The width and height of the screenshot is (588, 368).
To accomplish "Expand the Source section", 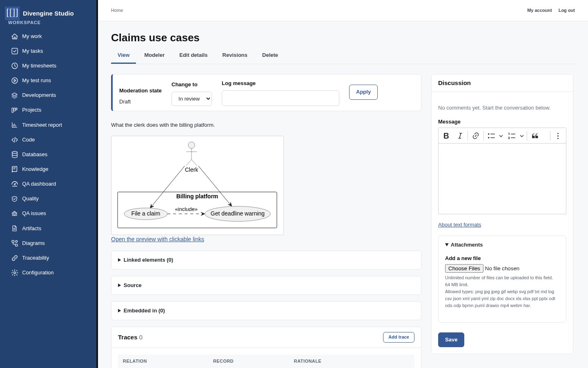I will (266, 285).
